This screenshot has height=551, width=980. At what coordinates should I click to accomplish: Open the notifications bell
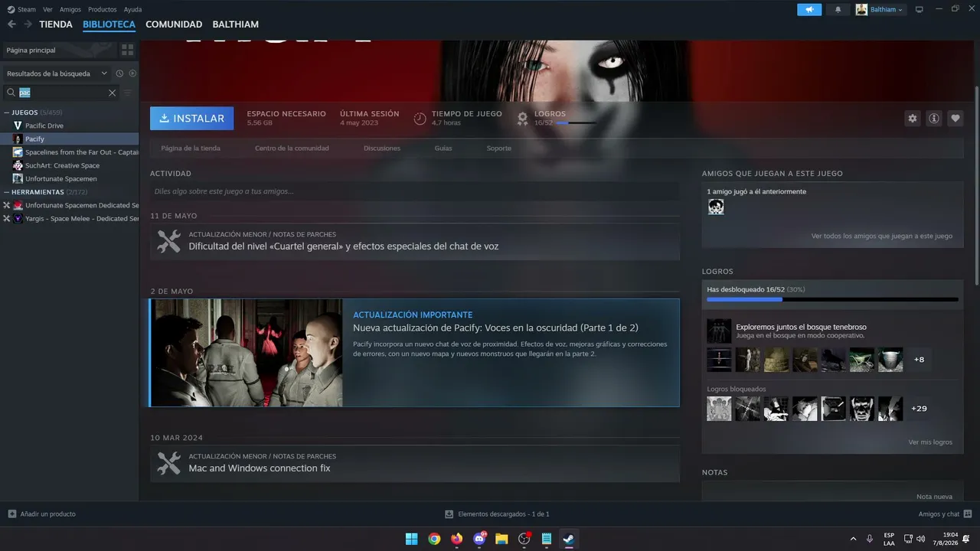(x=838, y=9)
